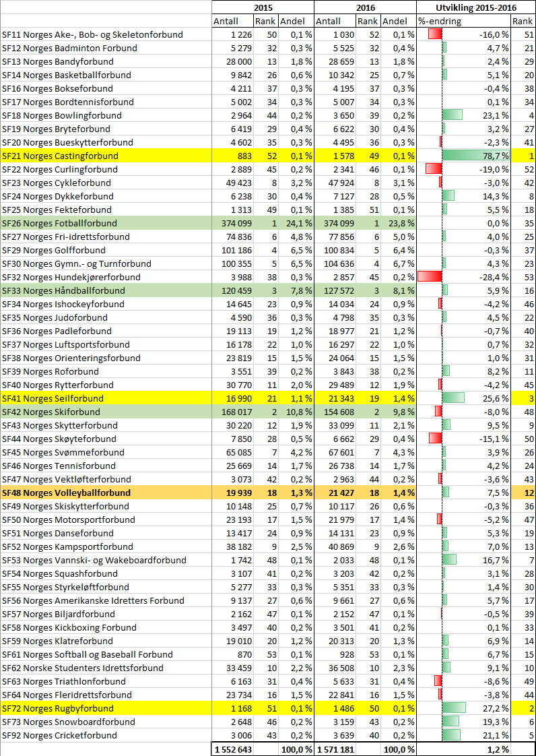Select the Utvikling 2015-2016 header cell

click(x=475, y=7)
